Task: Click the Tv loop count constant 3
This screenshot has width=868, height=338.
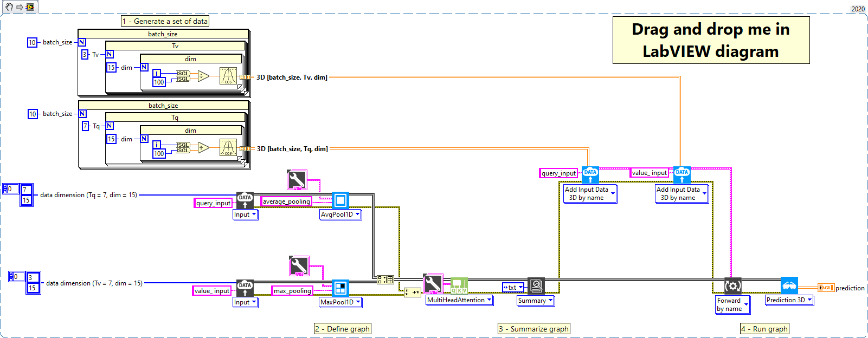Action: click(85, 55)
